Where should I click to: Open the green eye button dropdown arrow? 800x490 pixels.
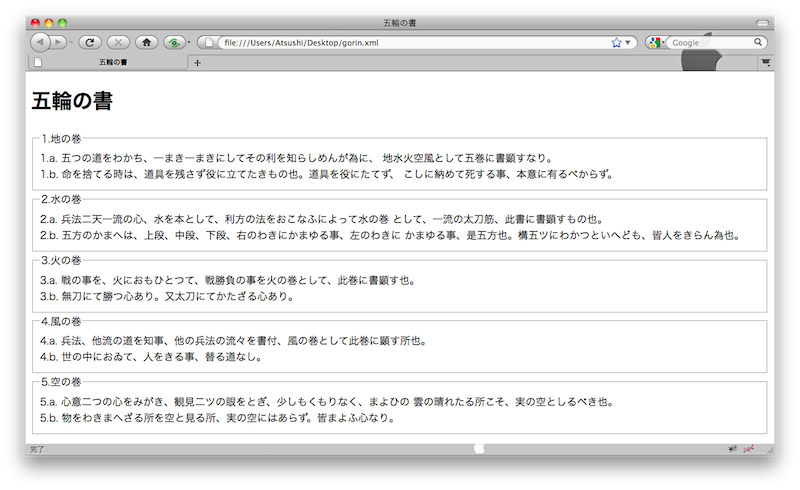tap(188, 42)
